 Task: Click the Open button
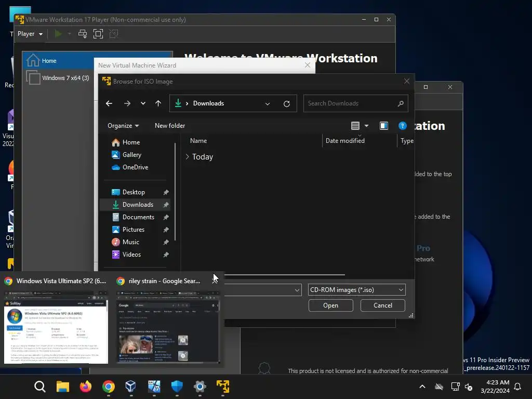[330, 305]
